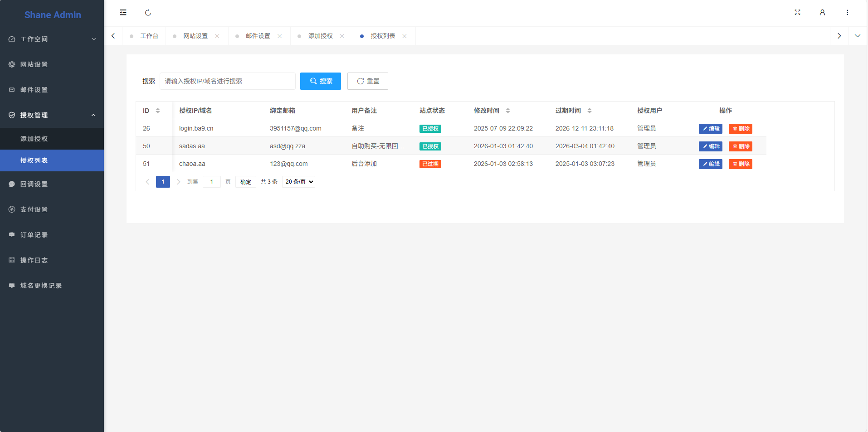Close the 添加授权 tab
The image size is (868, 432).
click(x=342, y=36)
